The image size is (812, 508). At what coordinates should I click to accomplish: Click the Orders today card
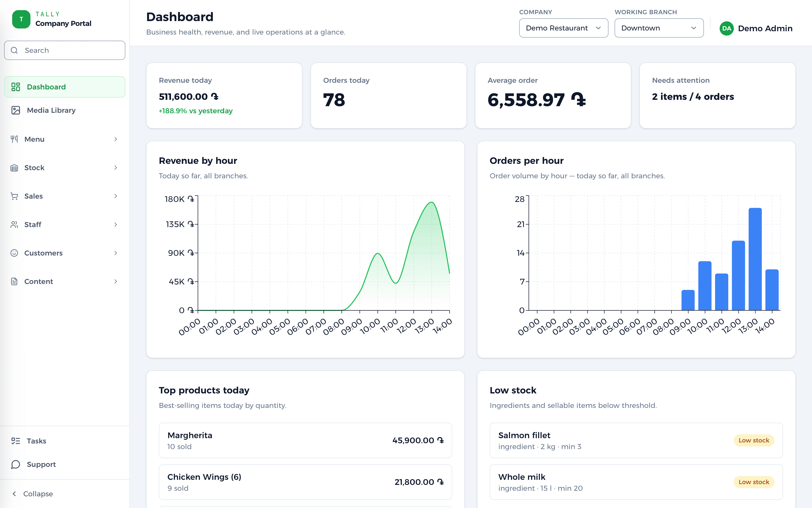[388, 96]
